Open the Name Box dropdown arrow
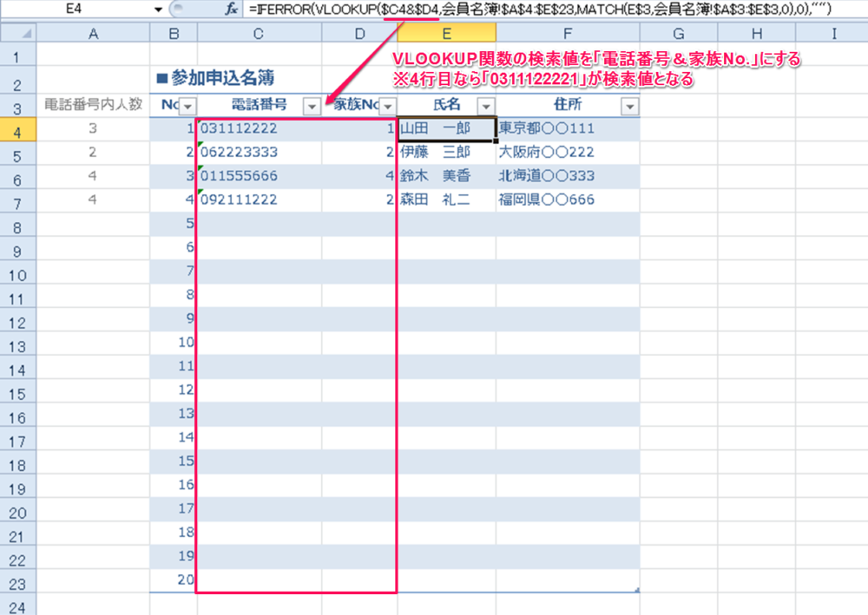 tap(158, 9)
